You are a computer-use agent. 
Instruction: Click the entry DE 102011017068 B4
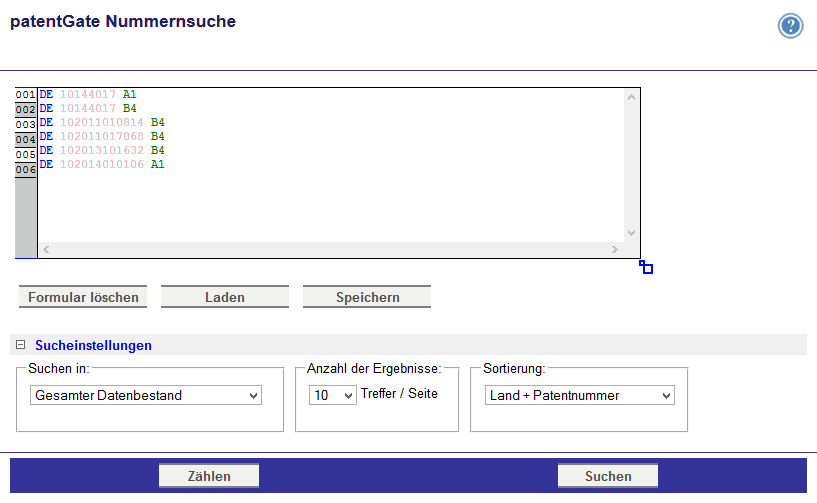point(102,137)
